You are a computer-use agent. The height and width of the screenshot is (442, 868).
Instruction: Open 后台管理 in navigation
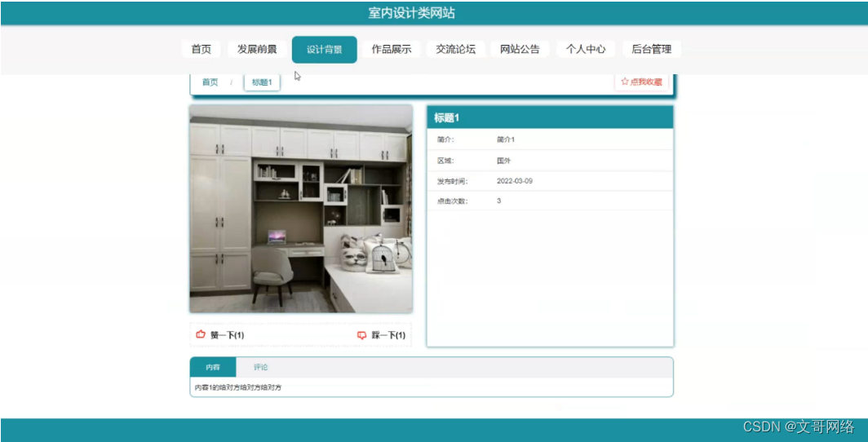(x=652, y=49)
